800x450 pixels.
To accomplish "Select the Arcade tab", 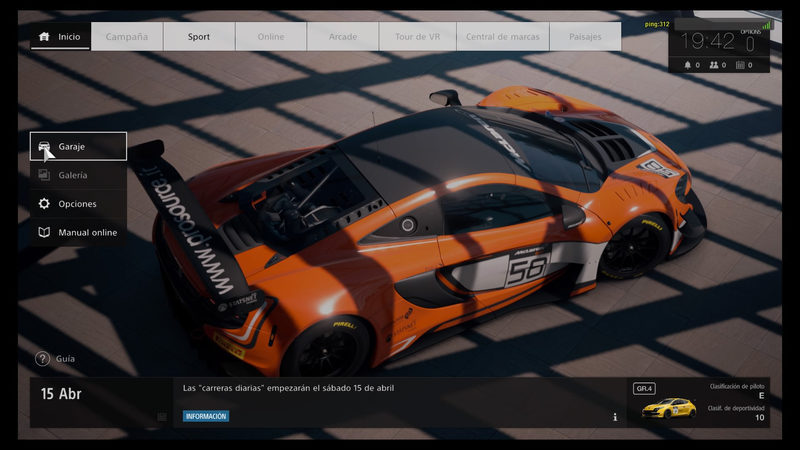I will [x=343, y=37].
